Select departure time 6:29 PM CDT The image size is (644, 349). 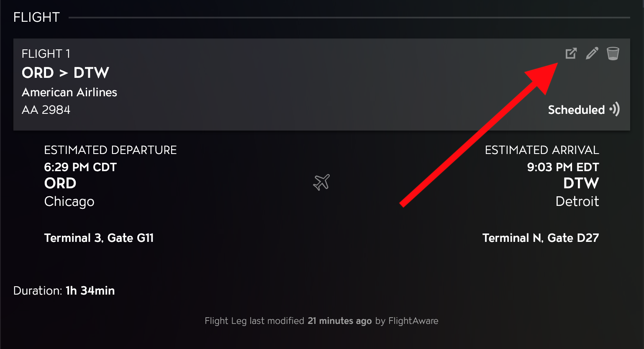[x=80, y=167]
